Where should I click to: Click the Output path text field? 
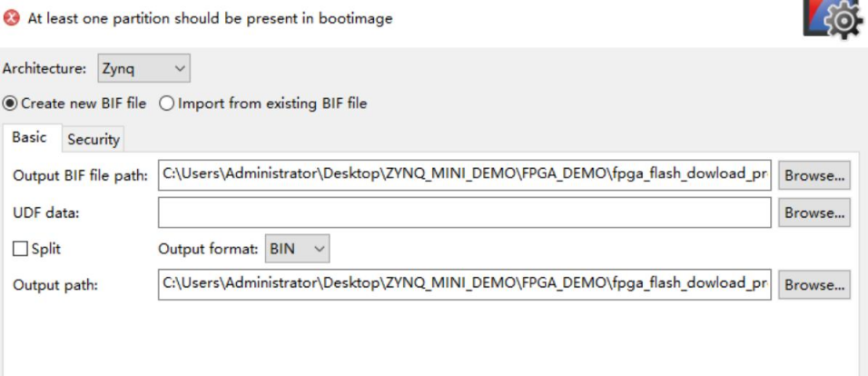click(x=464, y=284)
